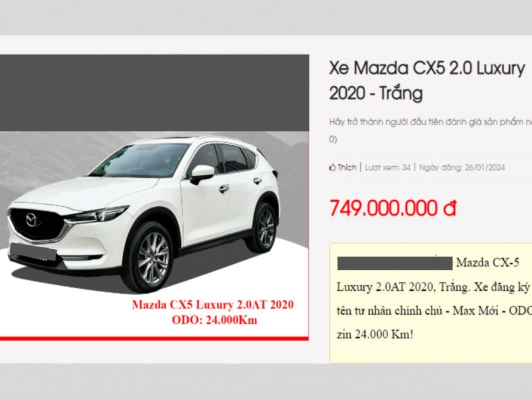Click the Thích like label

click(347, 167)
